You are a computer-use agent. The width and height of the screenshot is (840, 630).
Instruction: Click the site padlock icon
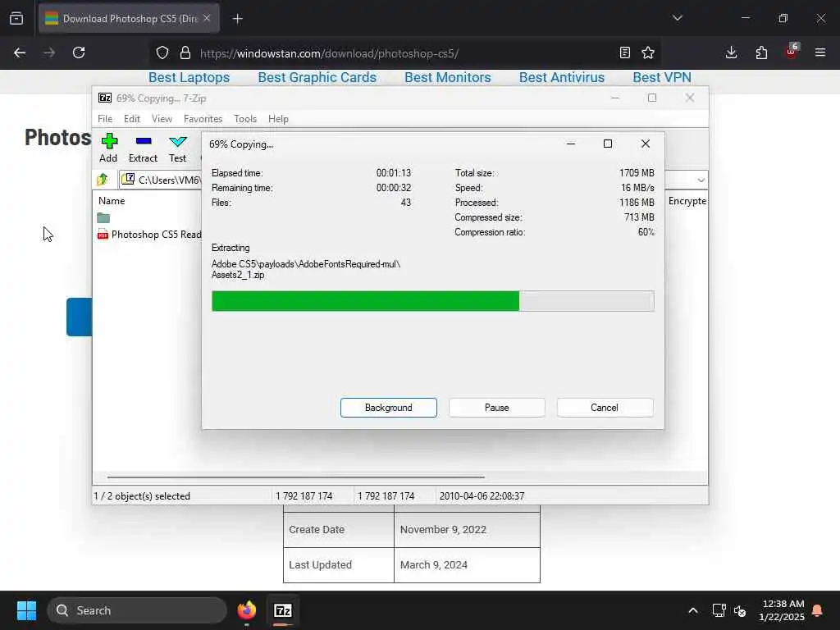[x=185, y=52]
